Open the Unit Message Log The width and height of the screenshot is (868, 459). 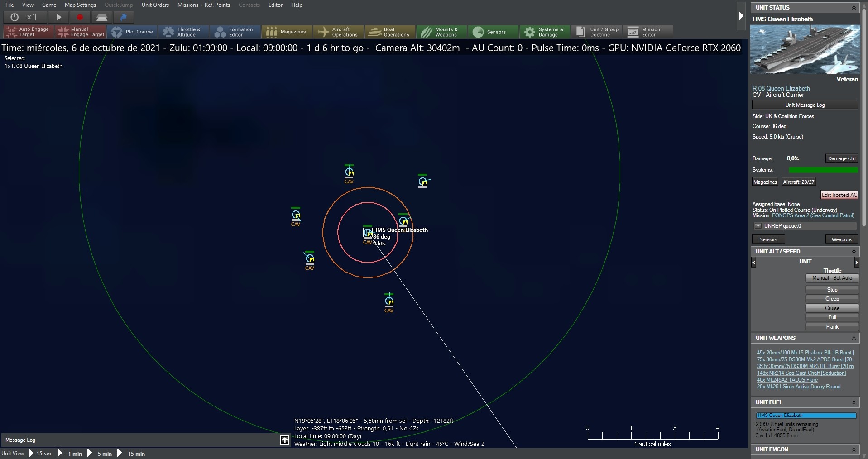click(x=805, y=105)
